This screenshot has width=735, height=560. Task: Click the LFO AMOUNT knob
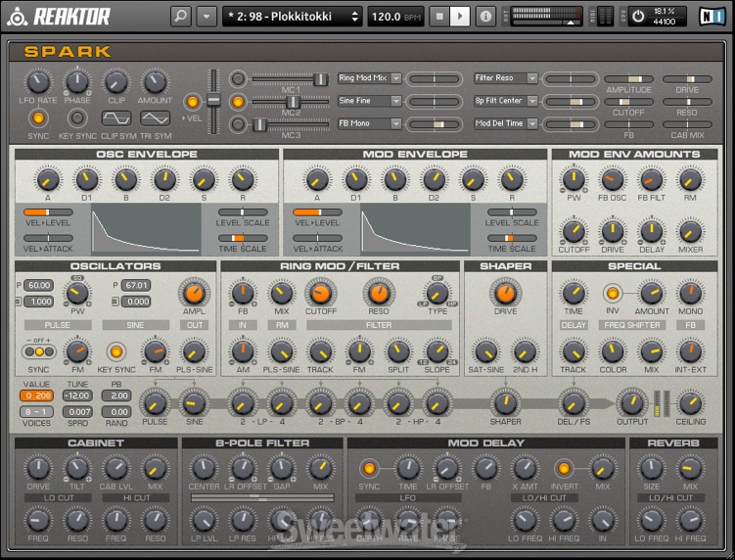coord(156,82)
